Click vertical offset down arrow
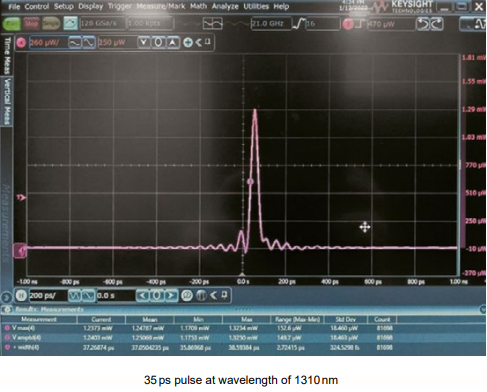 [144, 43]
